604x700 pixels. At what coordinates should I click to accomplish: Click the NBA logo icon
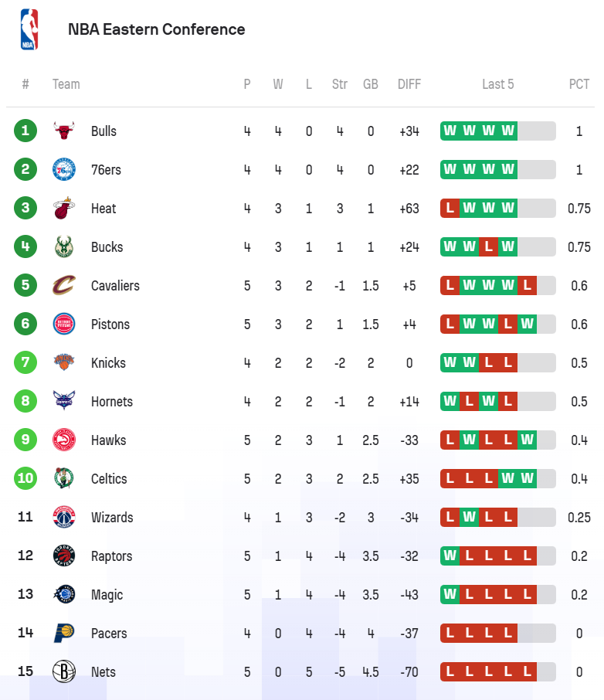point(29,29)
